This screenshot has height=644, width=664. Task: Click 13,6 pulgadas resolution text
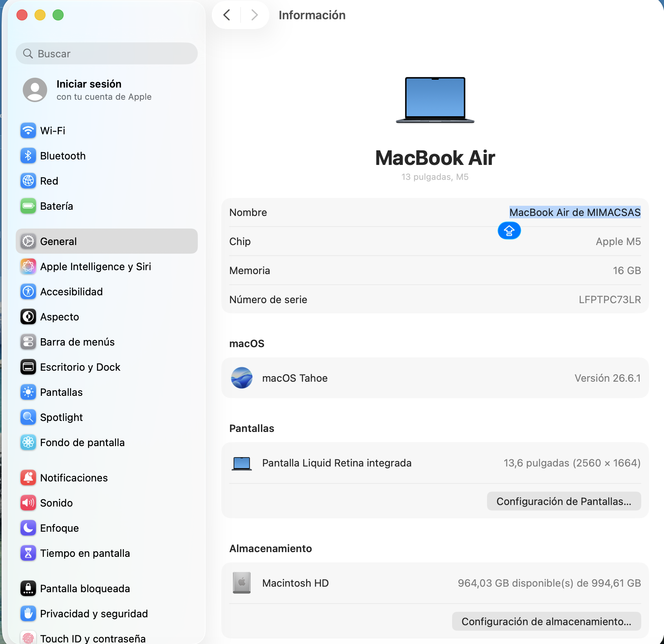point(572,463)
